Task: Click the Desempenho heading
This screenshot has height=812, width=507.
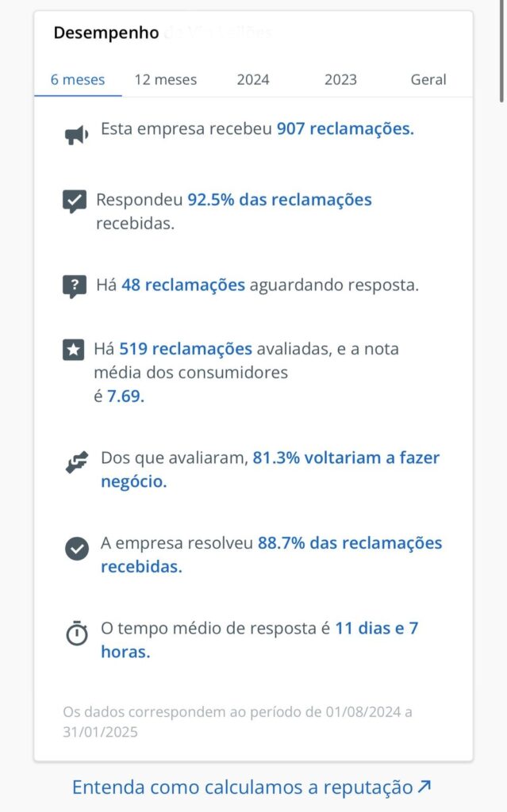Action: (x=106, y=33)
